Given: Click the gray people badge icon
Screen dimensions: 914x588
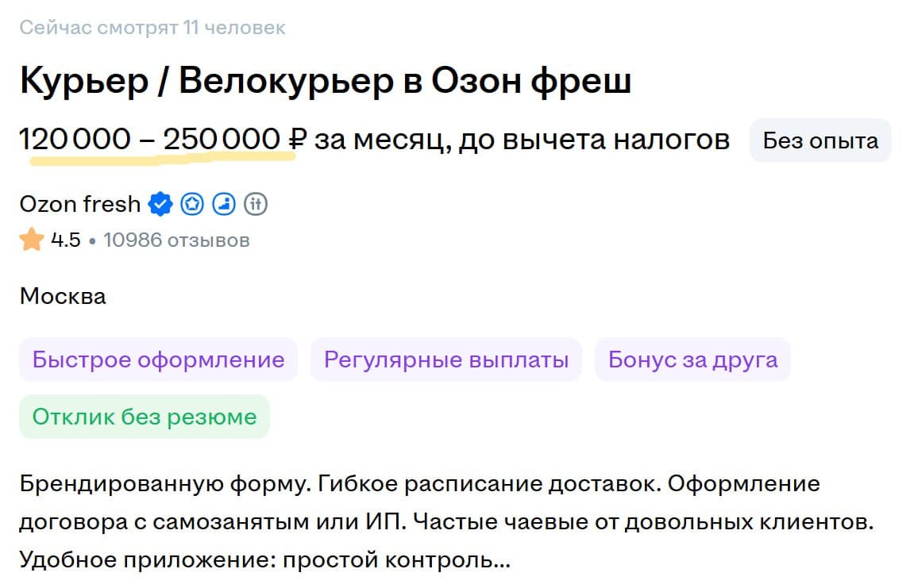Looking at the screenshot, I should click(256, 205).
